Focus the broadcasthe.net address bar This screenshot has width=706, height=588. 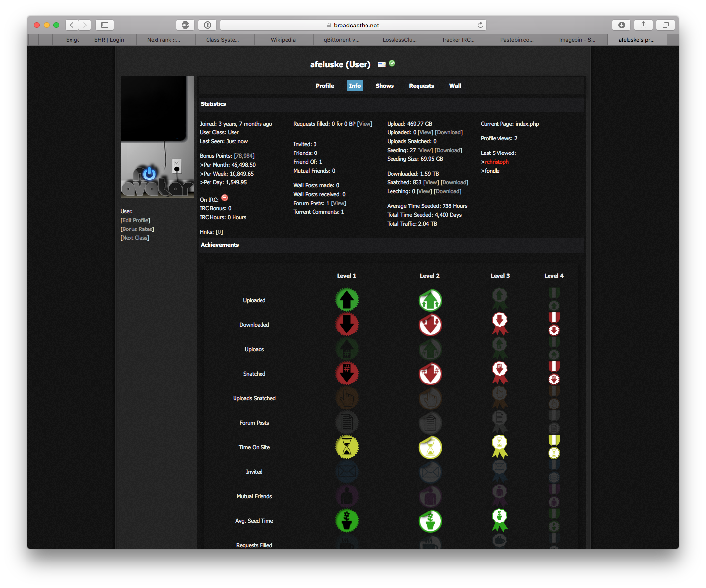pyautogui.click(x=353, y=25)
